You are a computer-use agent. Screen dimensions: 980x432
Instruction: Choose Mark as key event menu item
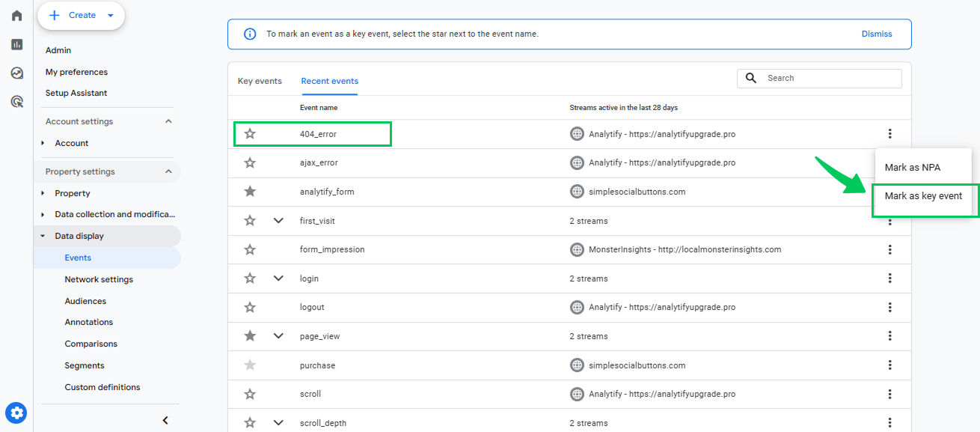coord(923,196)
